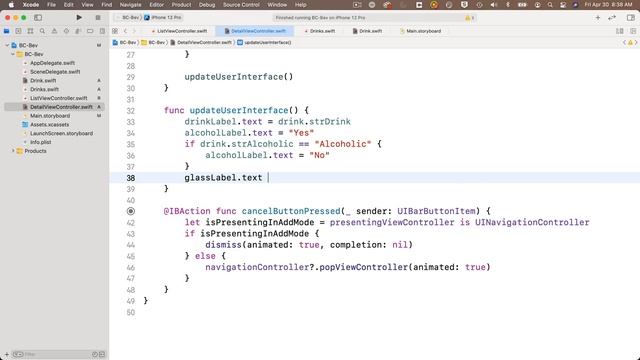Jump to the previous issue arrow
The image size is (640, 360).
[x=624, y=42]
